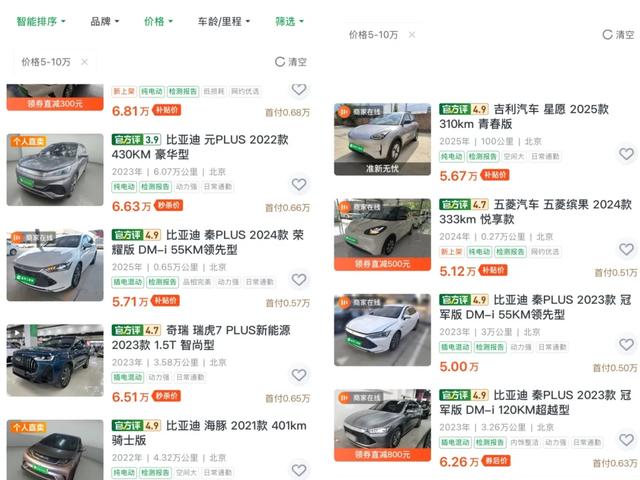Image resolution: width=640 pixels, height=480 pixels.
Task: Open 吉利汽车 星愿 2025款 listing title
Action: click(524, 117)
